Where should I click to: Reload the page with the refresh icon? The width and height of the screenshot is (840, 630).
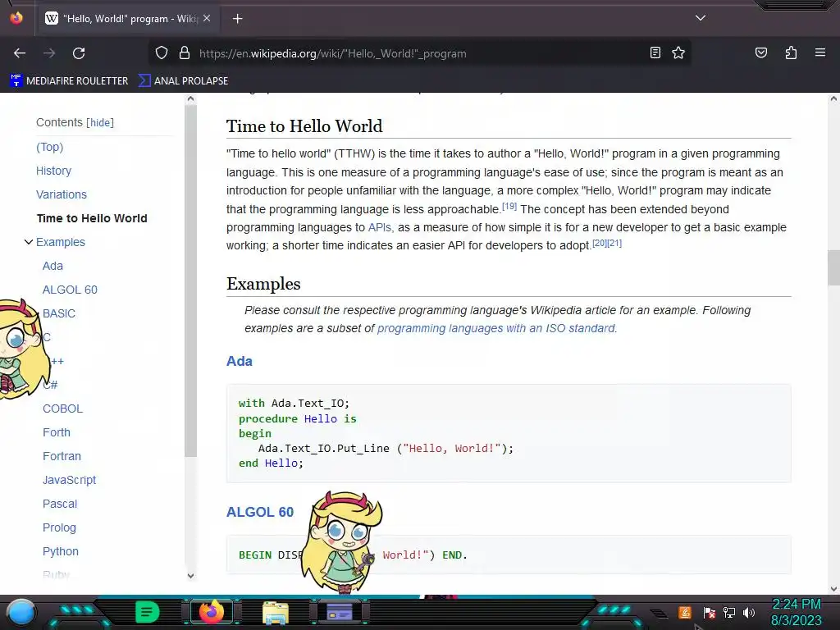(79, 53)
